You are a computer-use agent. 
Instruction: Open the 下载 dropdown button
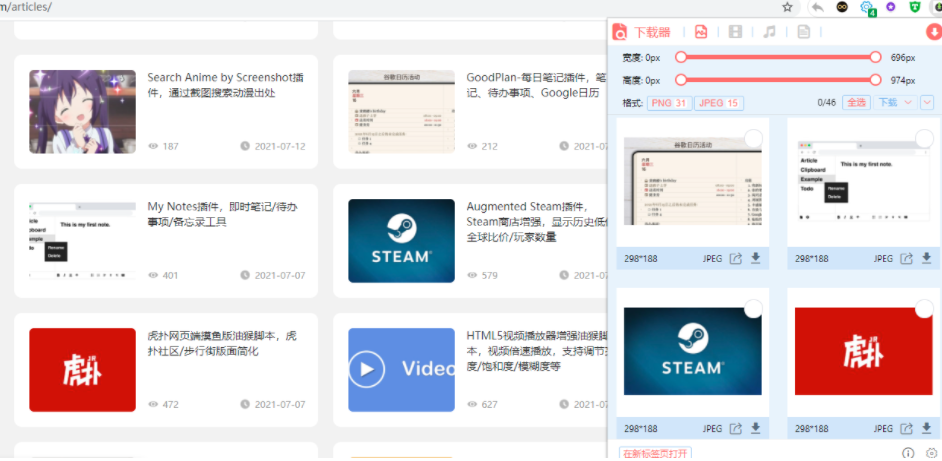[x=895, y=102]
